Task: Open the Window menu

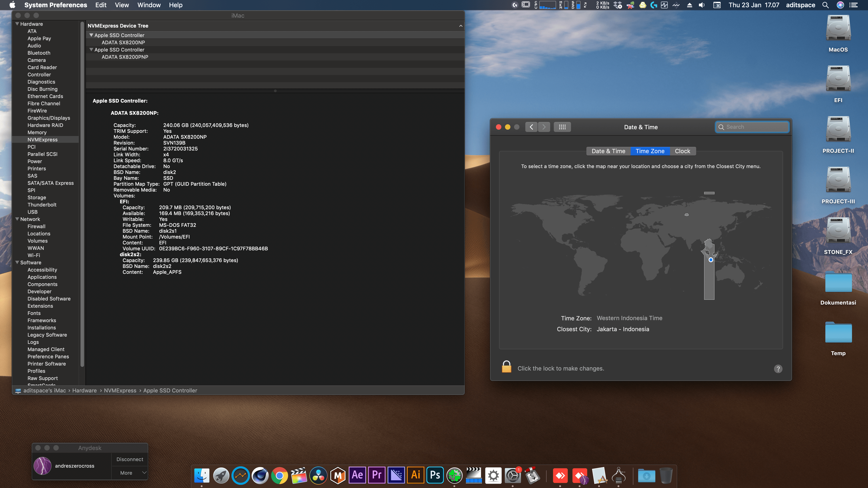Action: coord(149,5)
